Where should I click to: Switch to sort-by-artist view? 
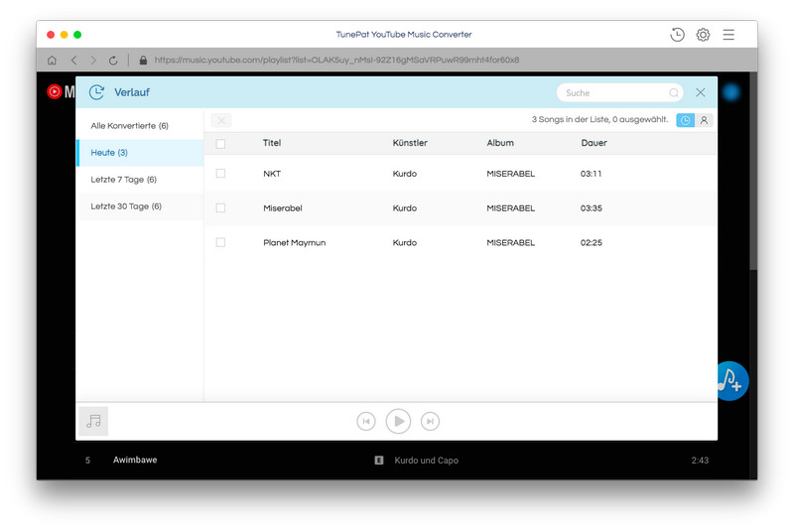(x=704, y=120)
